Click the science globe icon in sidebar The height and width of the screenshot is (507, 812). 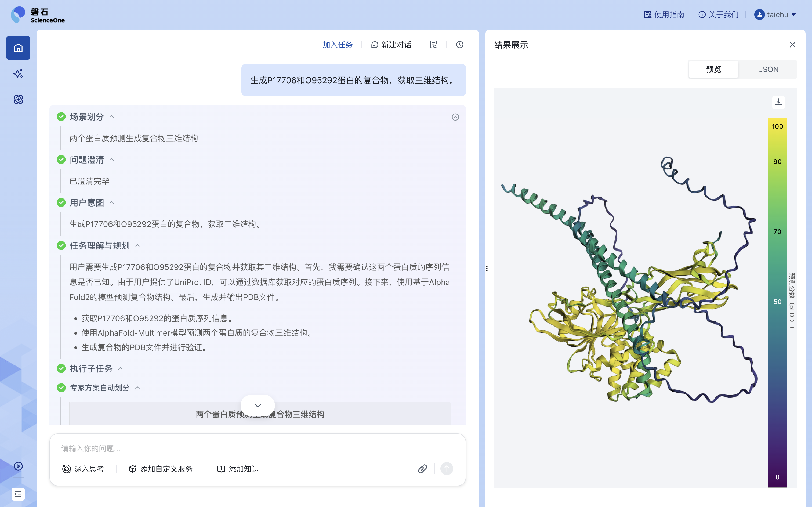18,99
